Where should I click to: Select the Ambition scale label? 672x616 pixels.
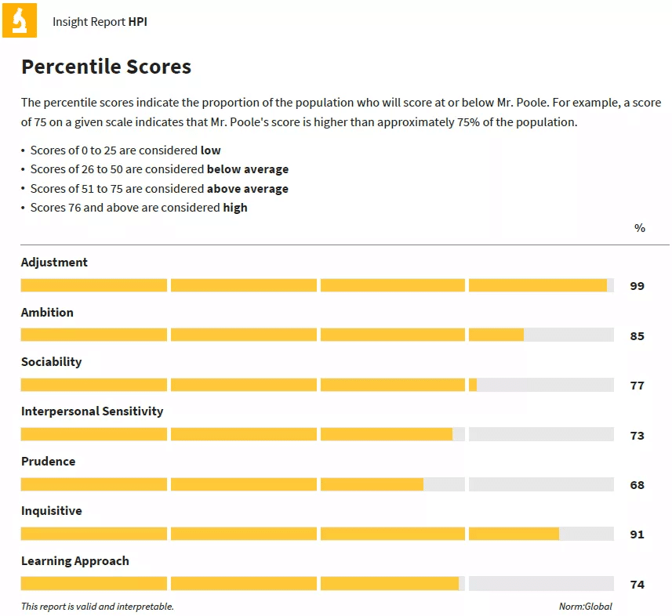(47, 312)
